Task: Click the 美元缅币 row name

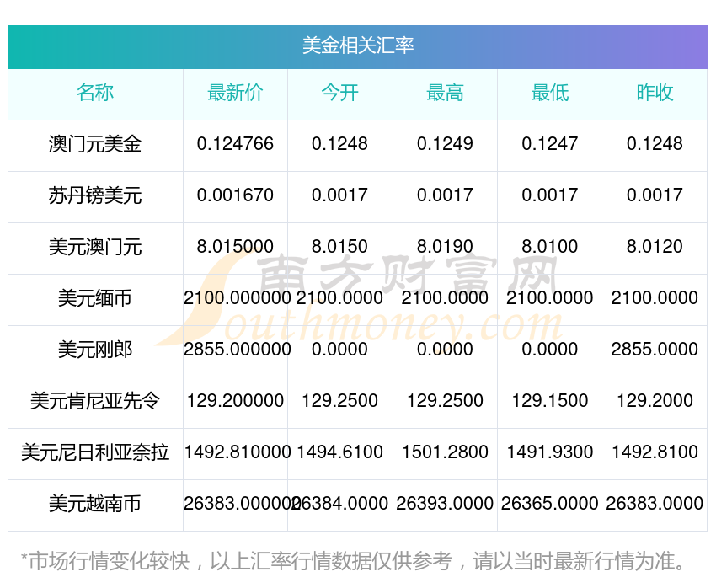Action: click(95, 298)
